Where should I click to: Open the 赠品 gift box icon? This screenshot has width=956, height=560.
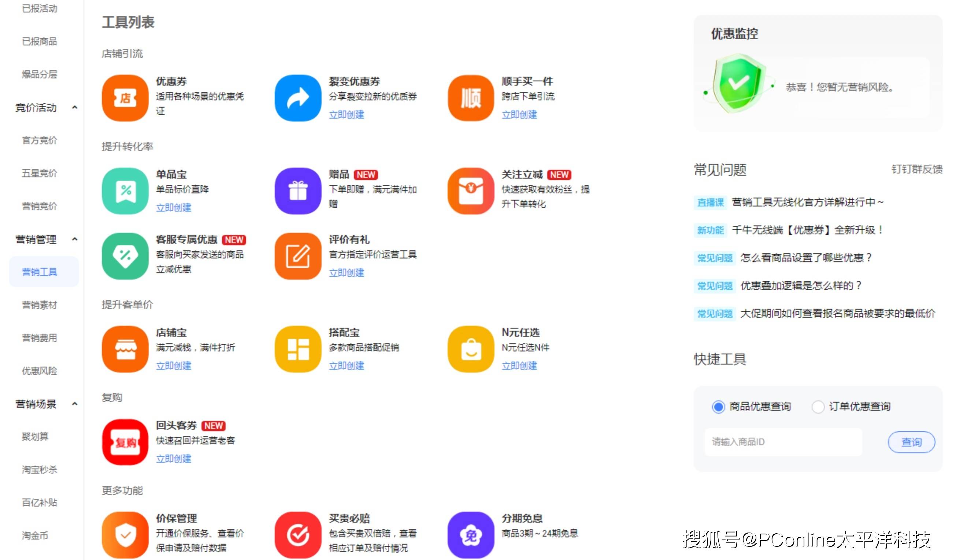(298, 191)
